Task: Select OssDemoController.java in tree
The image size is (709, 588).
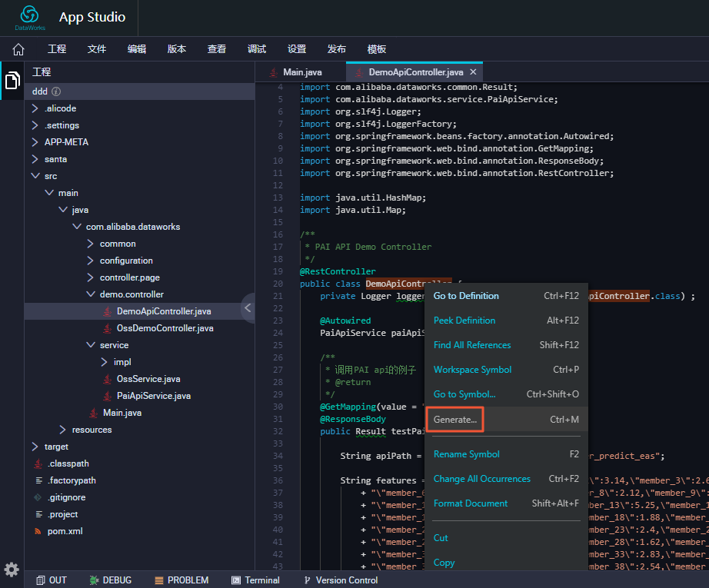Action: (139, 328)
